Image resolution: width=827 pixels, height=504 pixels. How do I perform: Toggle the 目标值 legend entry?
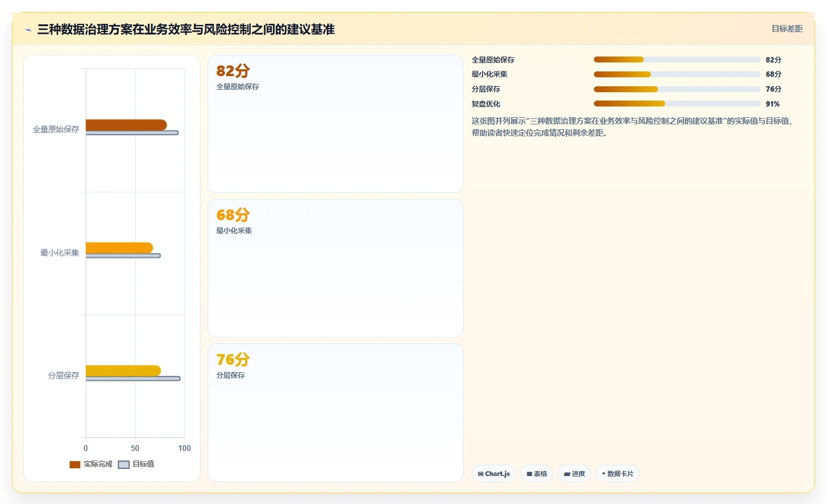[136, 464]
